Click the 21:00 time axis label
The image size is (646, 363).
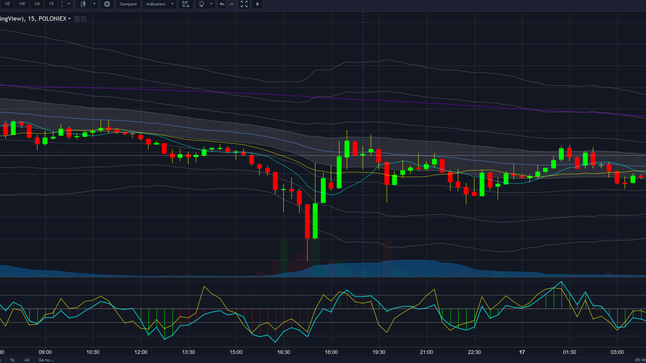[426, 352]
